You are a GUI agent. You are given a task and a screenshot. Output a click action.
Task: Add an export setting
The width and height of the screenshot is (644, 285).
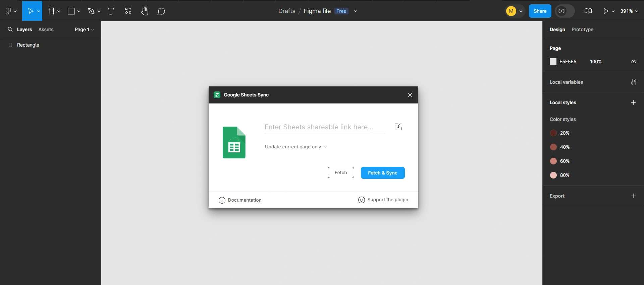click(x=634, y=196)
